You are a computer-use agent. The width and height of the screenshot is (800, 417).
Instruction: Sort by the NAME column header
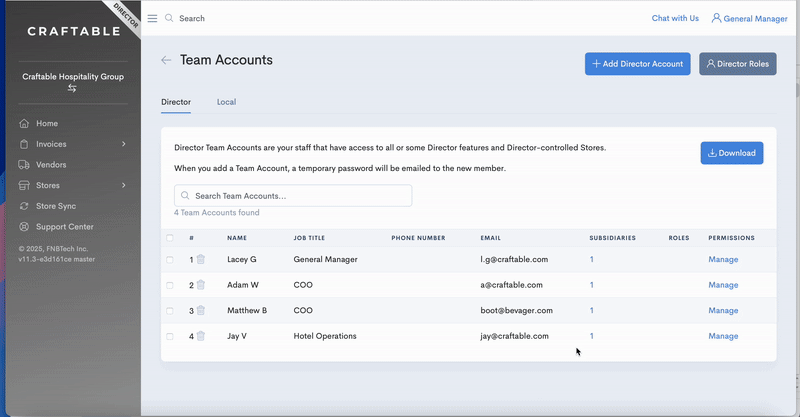coord(237,238)
